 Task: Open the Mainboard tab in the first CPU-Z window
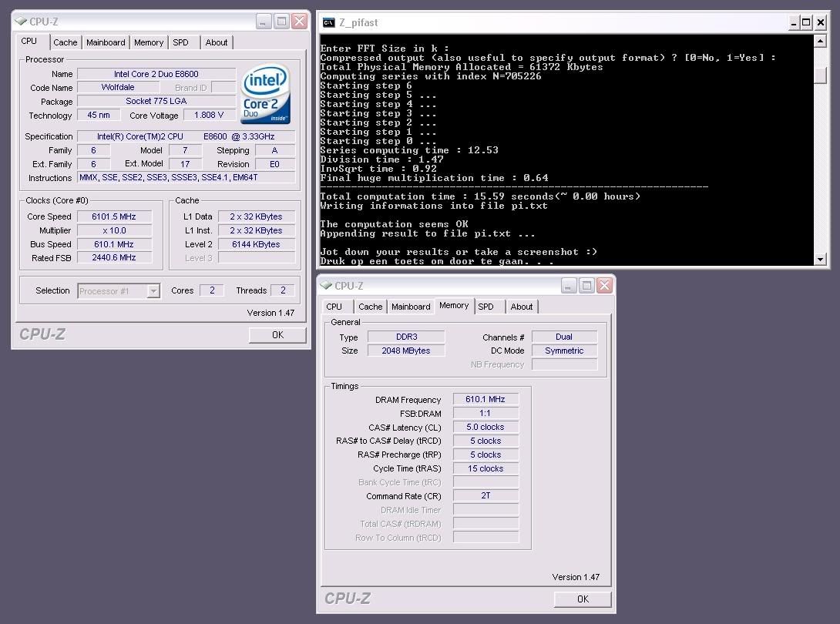[106, 42]
